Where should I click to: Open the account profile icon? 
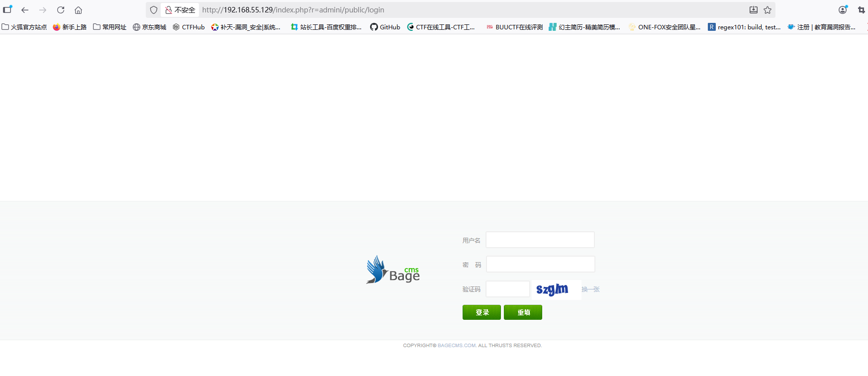(843, 9)
